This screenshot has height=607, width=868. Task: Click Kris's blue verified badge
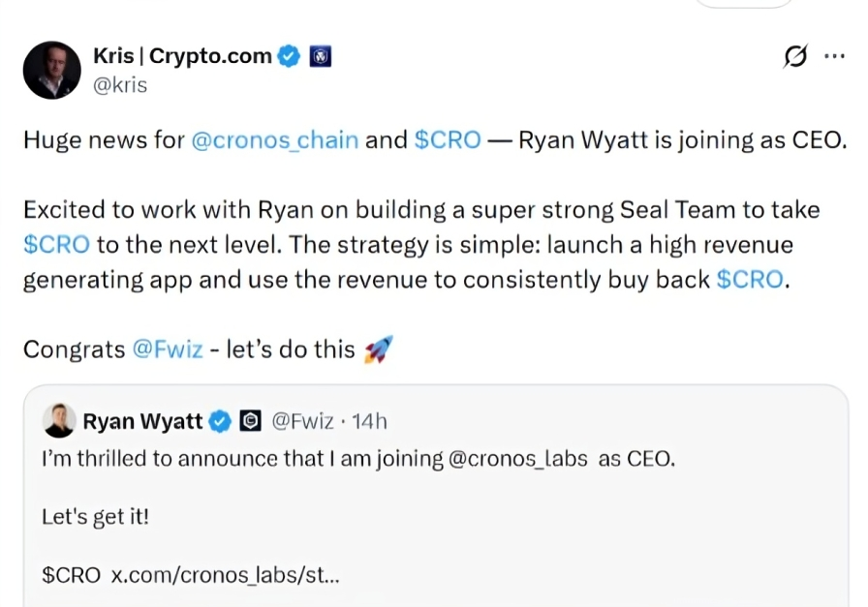click(288, 55)
